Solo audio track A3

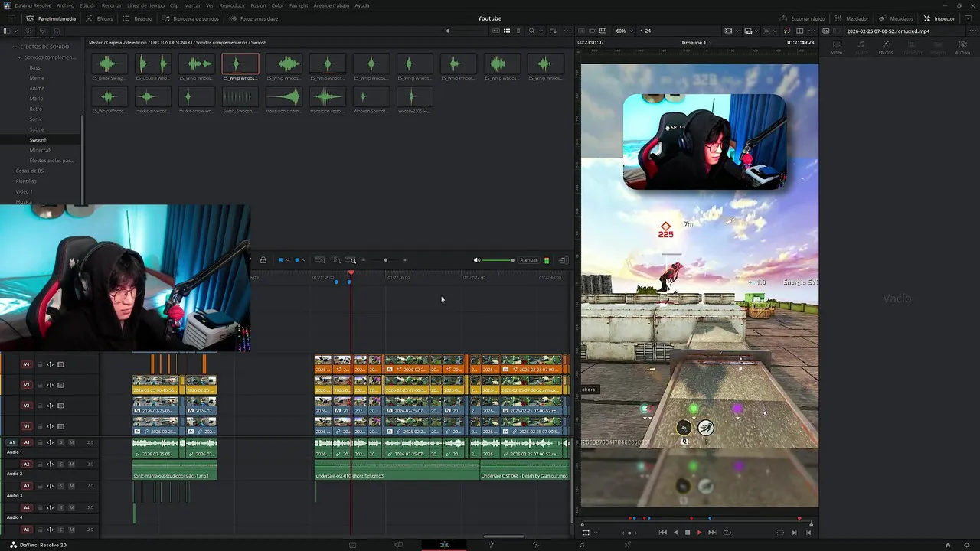(x=61, y=485)
